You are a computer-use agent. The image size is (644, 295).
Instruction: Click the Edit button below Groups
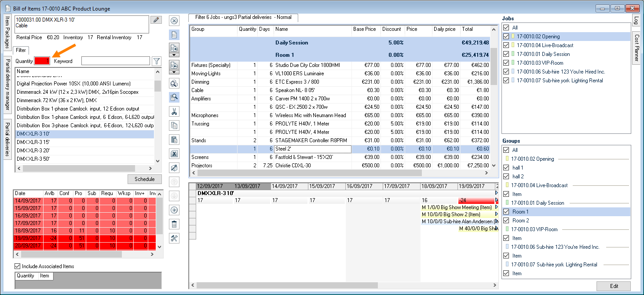coord(614,286)
